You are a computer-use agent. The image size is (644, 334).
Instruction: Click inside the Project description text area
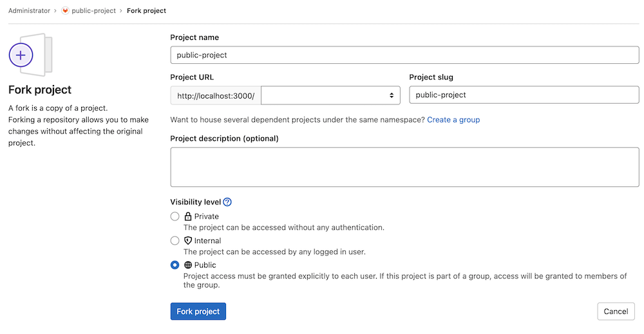404,167
